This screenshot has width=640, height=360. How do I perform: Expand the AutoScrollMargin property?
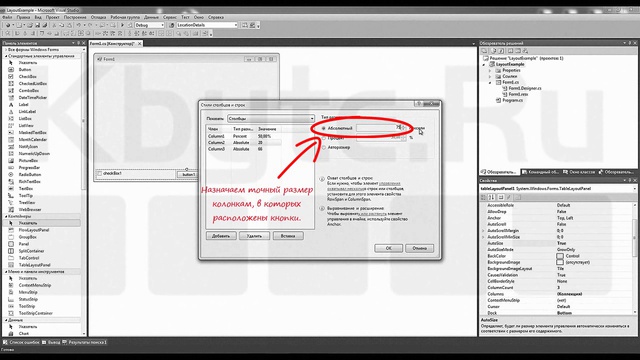tap(483, 231)
